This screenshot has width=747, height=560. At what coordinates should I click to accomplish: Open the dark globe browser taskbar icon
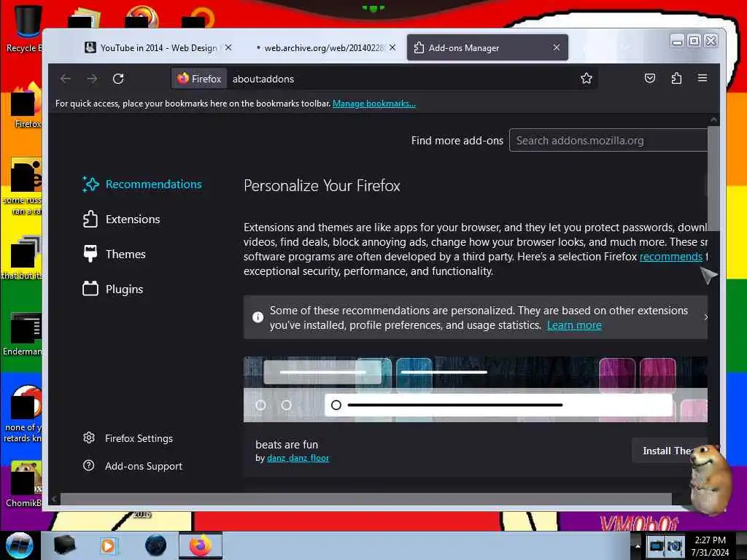(155, 545)
